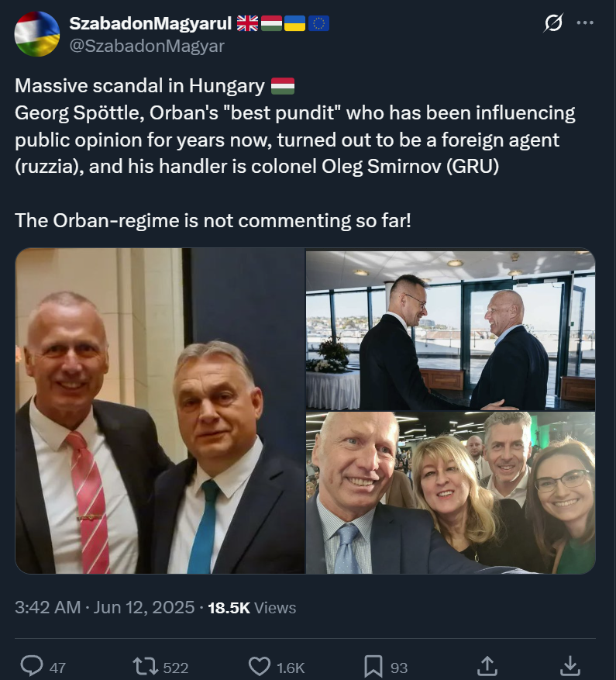Screen dimensions: 616x680
Task: Click the reply speech bubble icon
Action: [32, 665]
